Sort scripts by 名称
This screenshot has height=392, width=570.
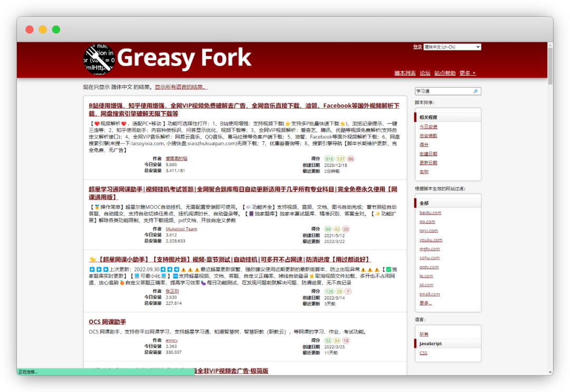(x=424, y=172)
